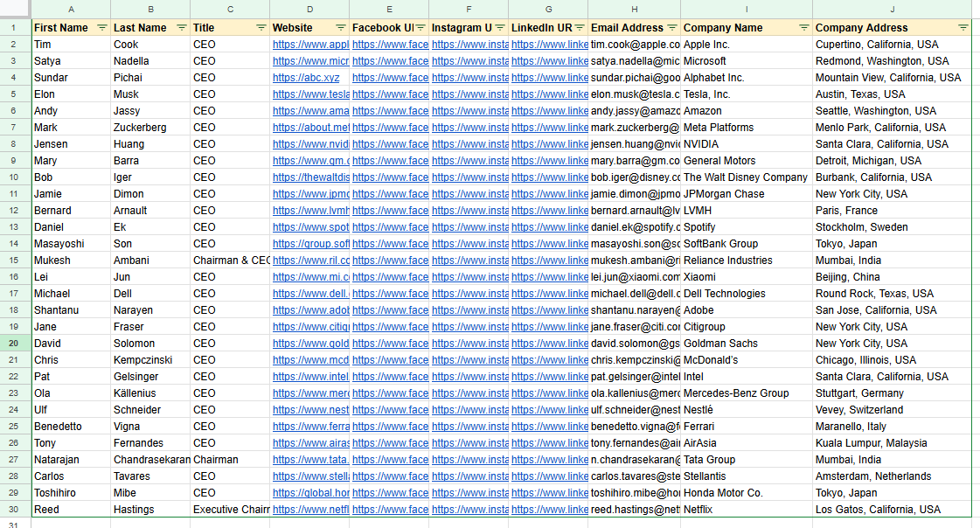The image size is (980, 528).
Task: Open Jensen Huang's Instagram URL link
Action: [470, 143]
